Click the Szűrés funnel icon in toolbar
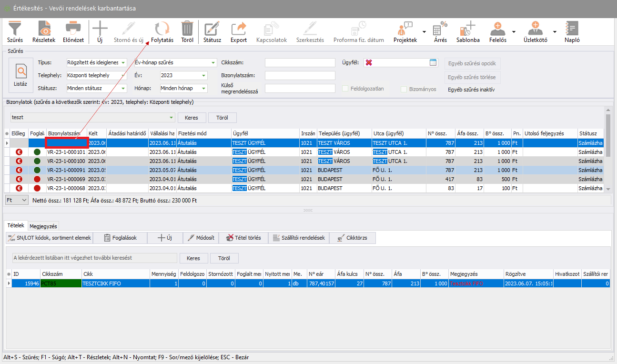Screen dimensions: 617x364 [x=15, y=29]
